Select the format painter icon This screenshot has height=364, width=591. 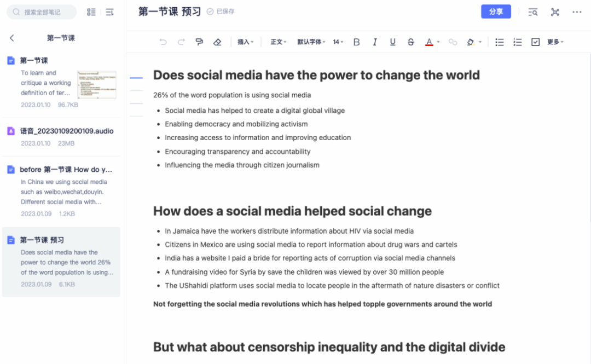(x=199, y=42)
